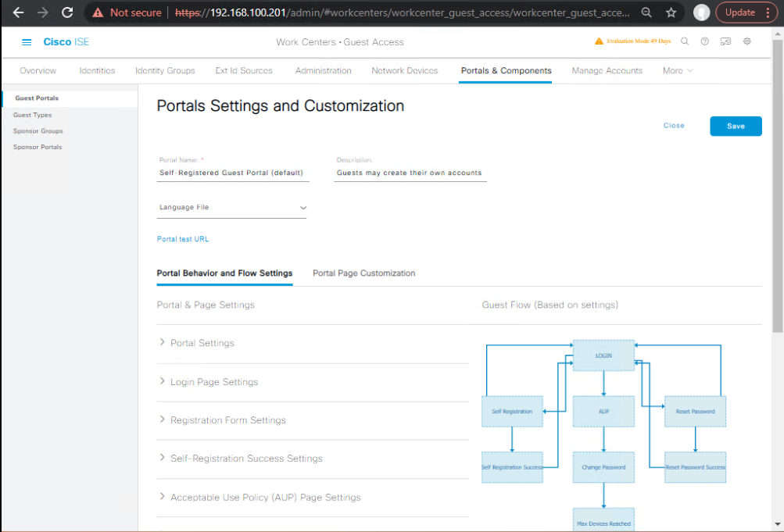
Task: Reload the page with the refresh icon
Action: 67,12
